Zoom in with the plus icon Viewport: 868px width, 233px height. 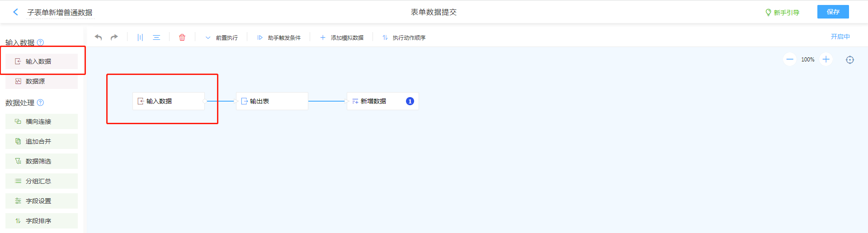pos(826,60)
